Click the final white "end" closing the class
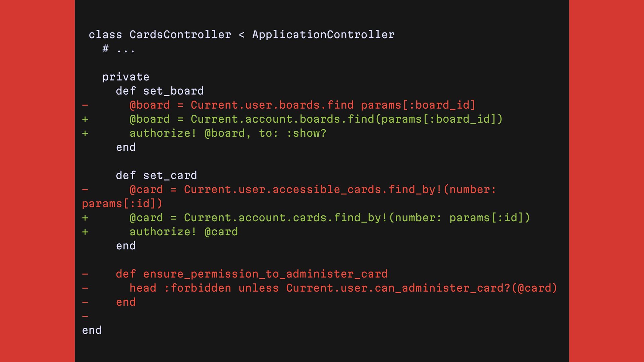 [x=92, y=330]
